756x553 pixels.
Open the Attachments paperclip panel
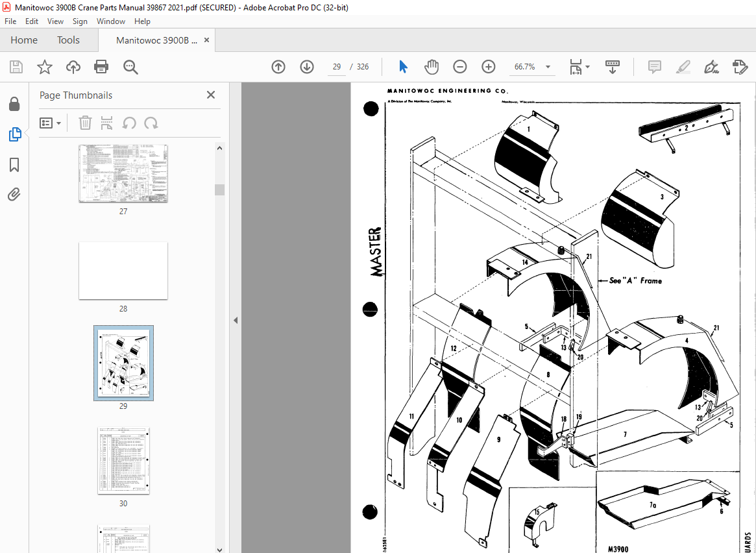point(14,195)
